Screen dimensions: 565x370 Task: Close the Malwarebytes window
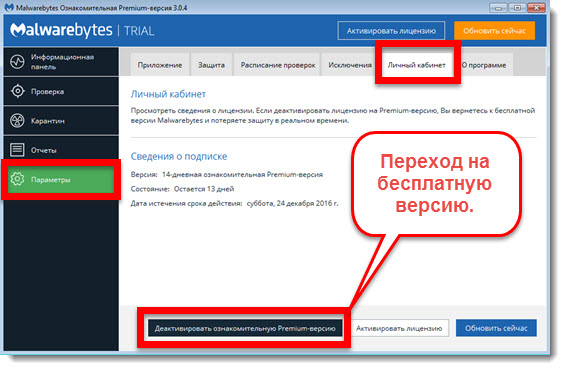[x=537, y=8]
